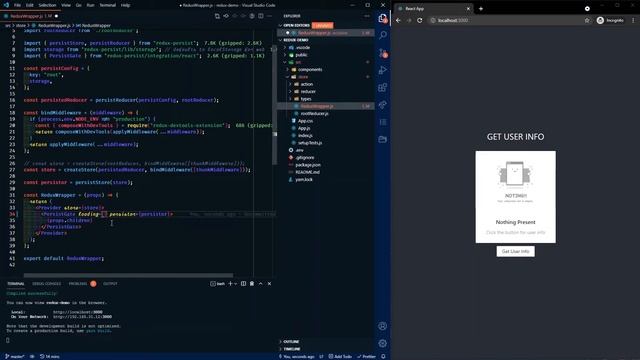Click Prettier in the status bar
640x360 pixels.
pyautogui.click(x=367, y=356)
